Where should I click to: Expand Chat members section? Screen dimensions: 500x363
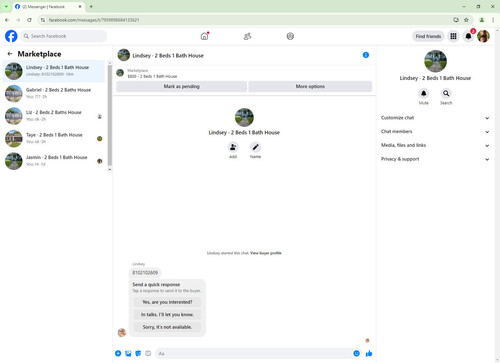[x=435, y=131]
